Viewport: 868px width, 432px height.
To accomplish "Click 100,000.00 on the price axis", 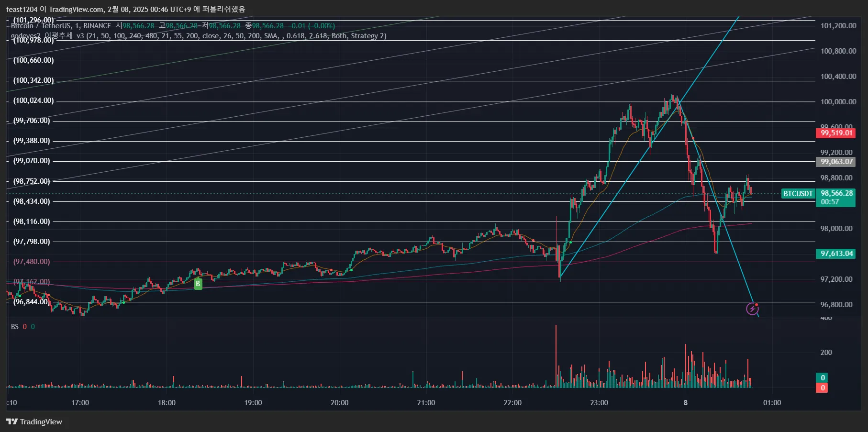I will [838, 102].
